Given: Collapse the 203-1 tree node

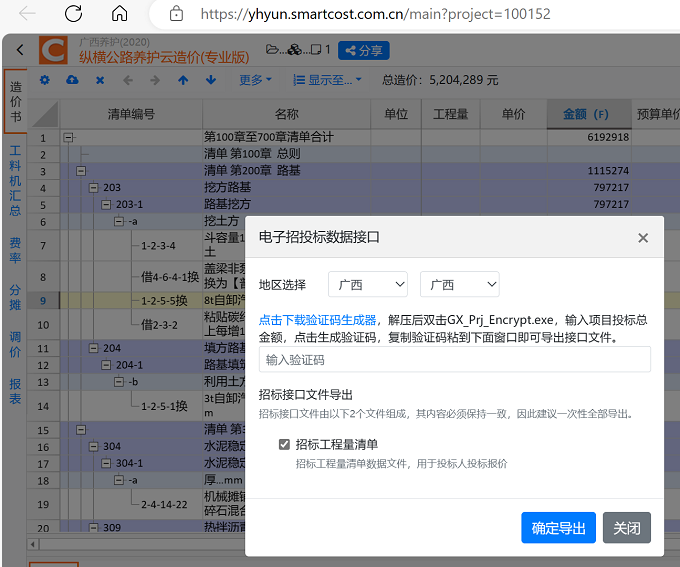Looking at the screenshot, I should coord(106,204).
